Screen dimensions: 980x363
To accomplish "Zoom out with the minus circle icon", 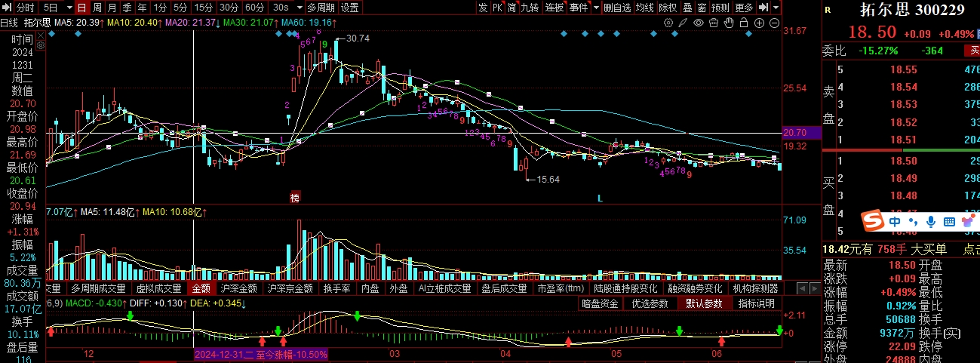I will click(x=775, y=23).
